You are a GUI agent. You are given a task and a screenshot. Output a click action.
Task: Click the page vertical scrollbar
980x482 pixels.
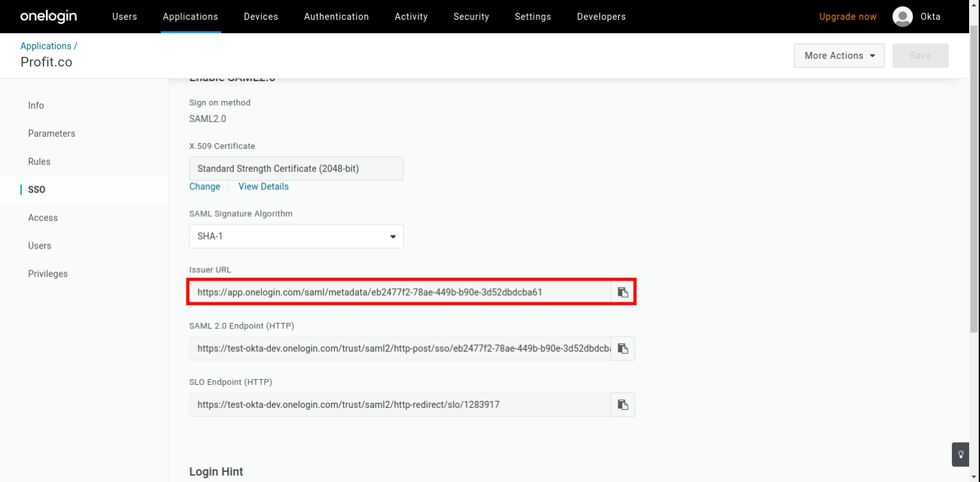click(974, 179)
